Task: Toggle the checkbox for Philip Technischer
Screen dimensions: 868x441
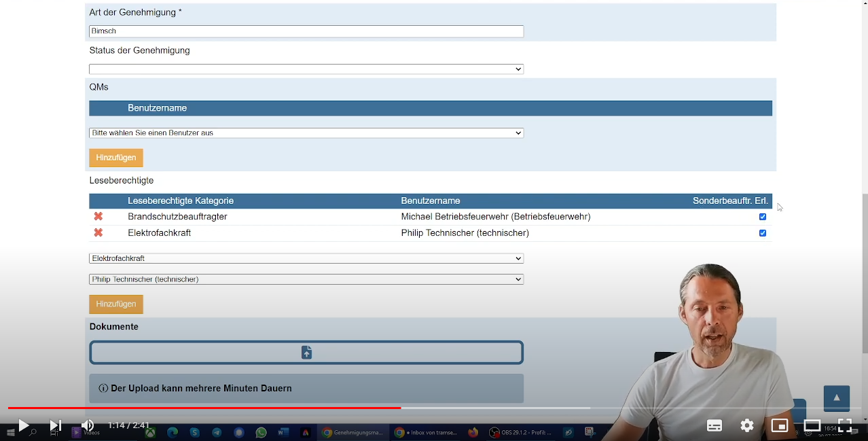Action: click(x=763, y=233)
